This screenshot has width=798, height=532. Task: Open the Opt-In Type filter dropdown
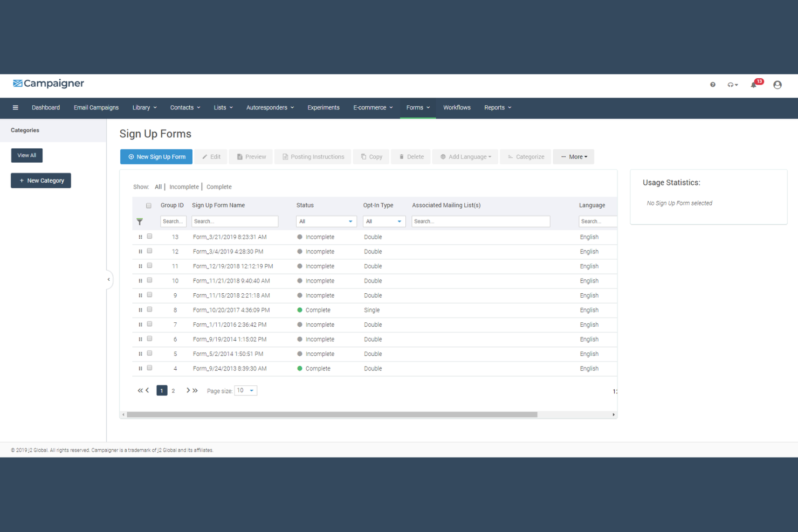point(384,222)
